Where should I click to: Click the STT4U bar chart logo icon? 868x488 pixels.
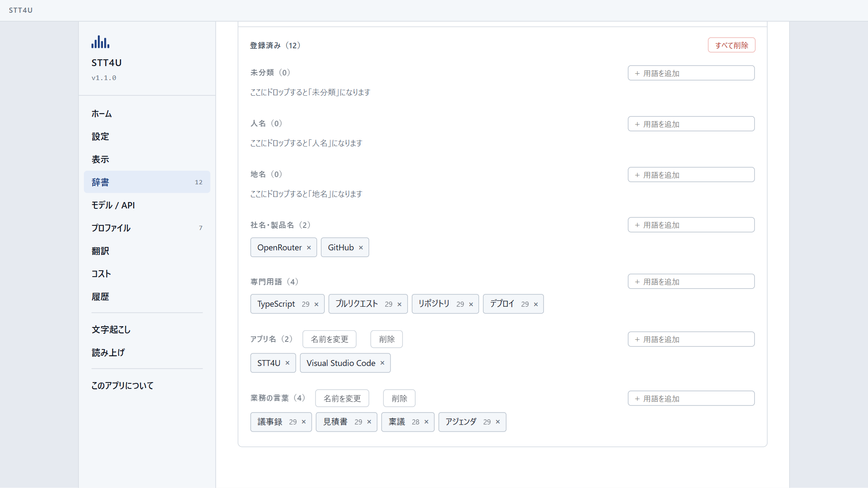tap(100, 42)
